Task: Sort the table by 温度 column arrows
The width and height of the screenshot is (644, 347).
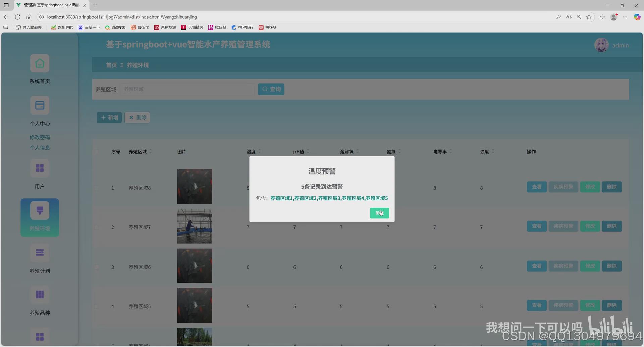Action: tap(260, 152)
